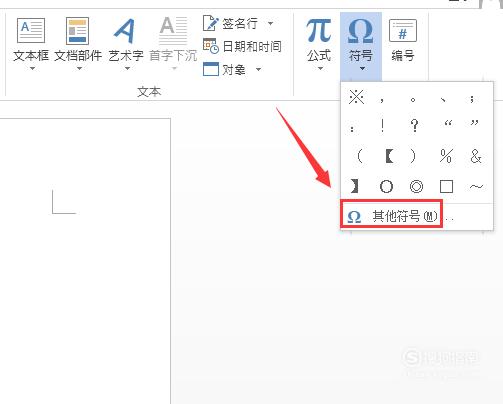Click the 编号 number icon
The width and height of the screenshot is (503, 404).
[403, 30]
